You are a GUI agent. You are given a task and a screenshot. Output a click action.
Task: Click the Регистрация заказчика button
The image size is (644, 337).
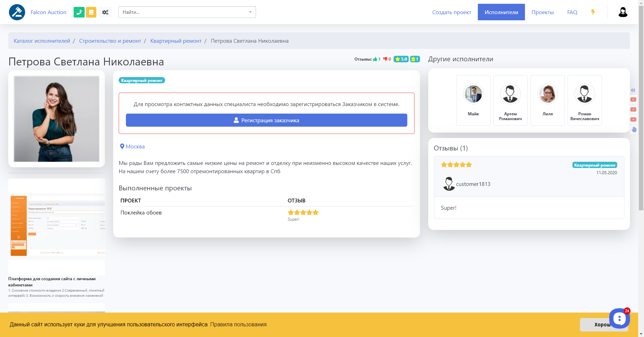pyautogui.click(x=266, y=120)
